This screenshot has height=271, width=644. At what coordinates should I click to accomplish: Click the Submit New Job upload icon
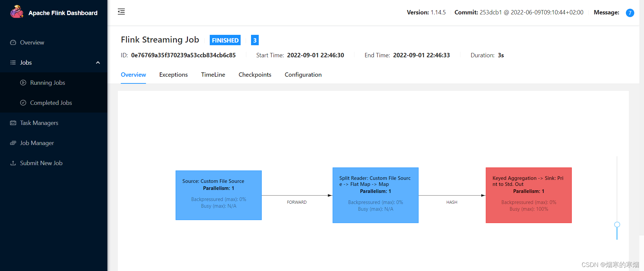click(x=13, y=163)
